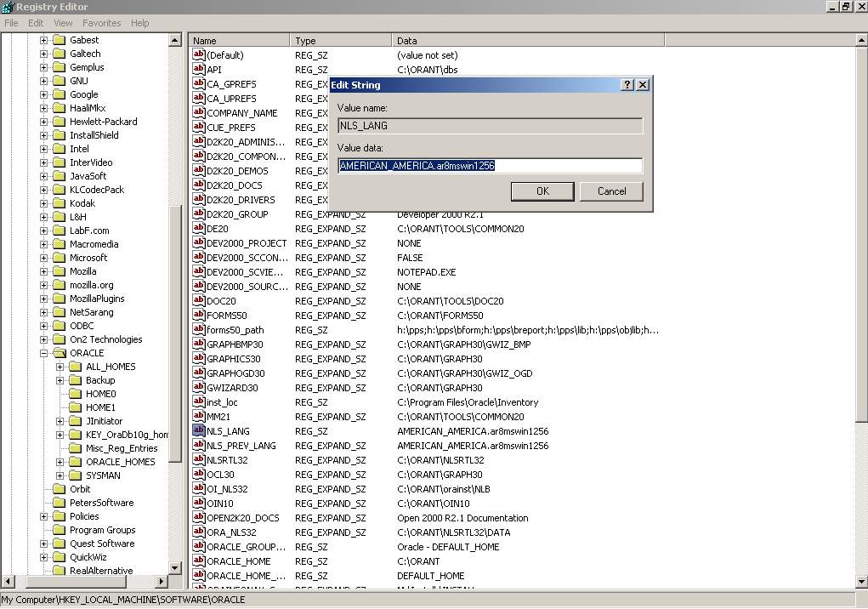Click the SYSMAN folder icon

point(75,475)
